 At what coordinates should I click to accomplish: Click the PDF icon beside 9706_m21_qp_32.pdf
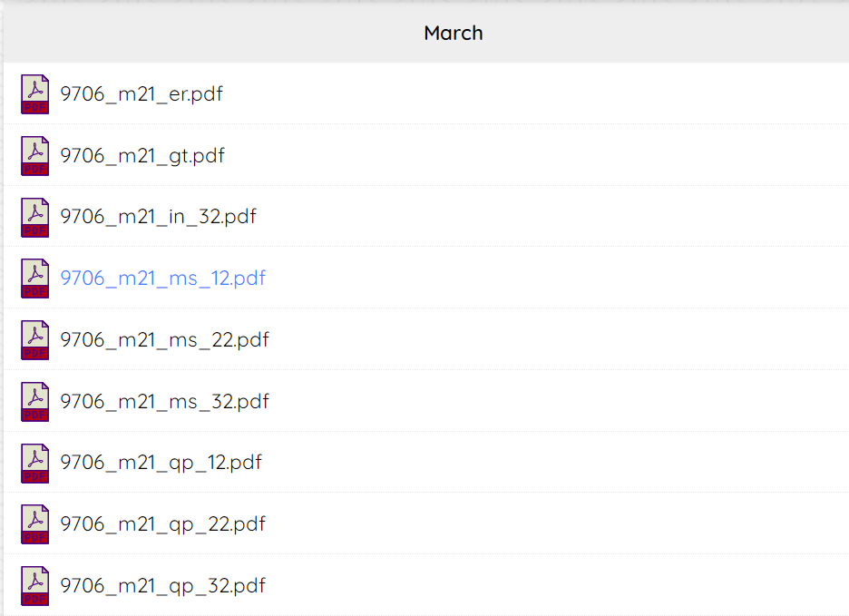click(x=35, y=586)
